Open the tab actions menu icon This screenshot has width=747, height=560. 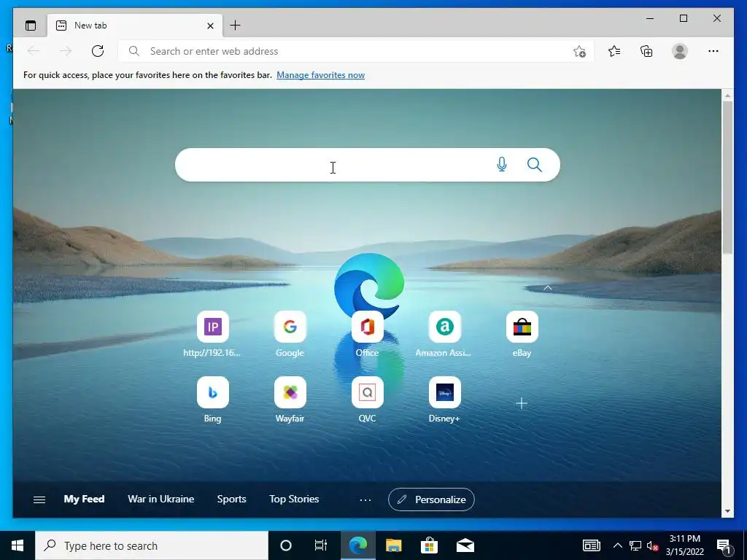pyautogui.click(x=31, y=26)
